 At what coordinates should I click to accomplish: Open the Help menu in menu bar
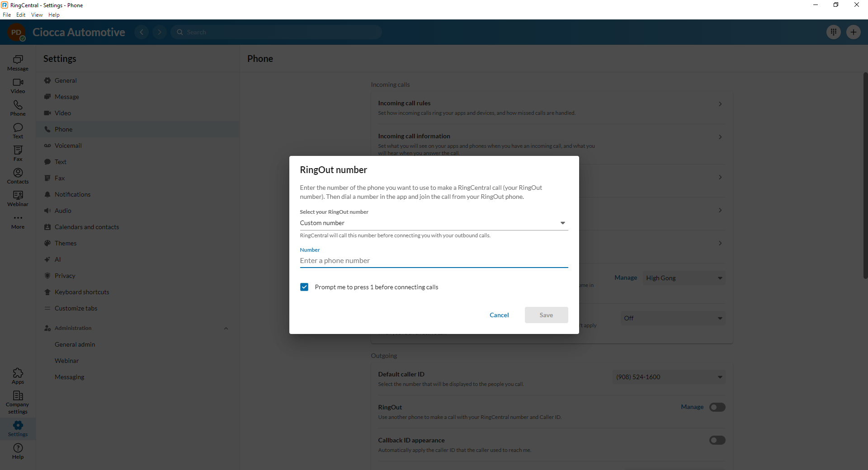54,15
